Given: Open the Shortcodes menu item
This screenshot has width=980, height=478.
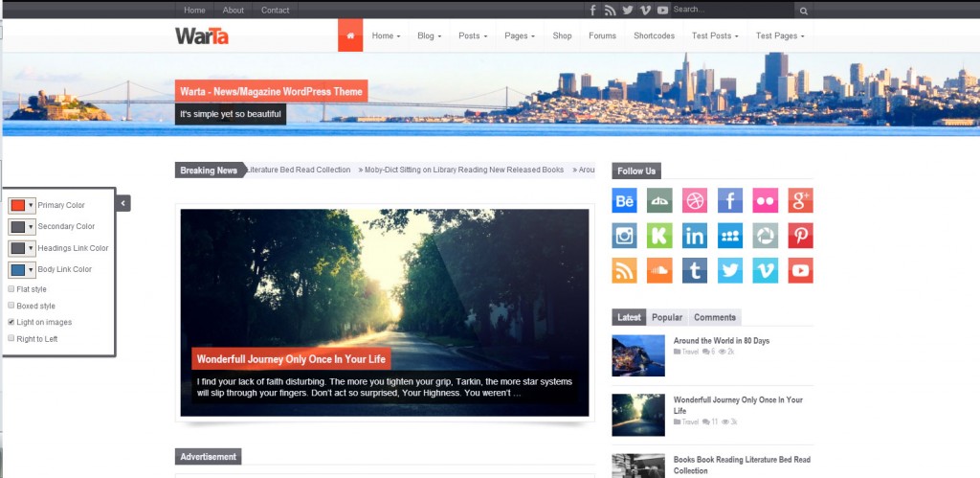Looking at the screenshot, I should pos(654,35).
